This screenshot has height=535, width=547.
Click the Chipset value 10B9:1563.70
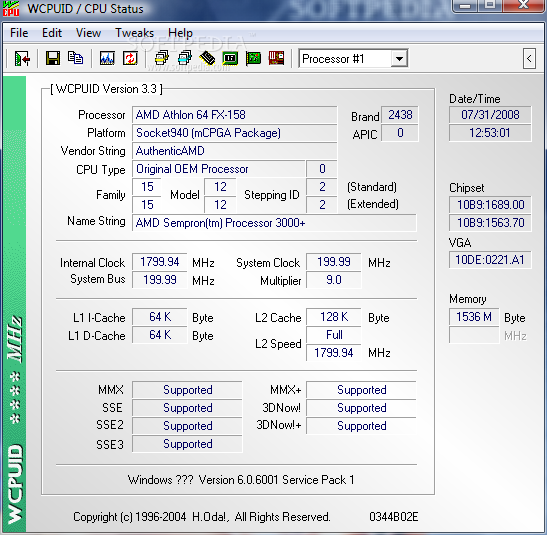[x=490, y=223]
